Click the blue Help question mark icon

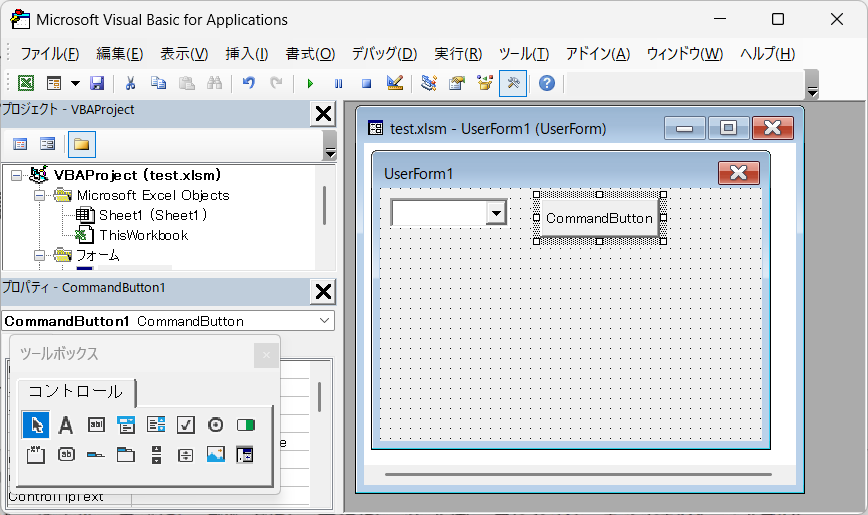pos(547,83)
